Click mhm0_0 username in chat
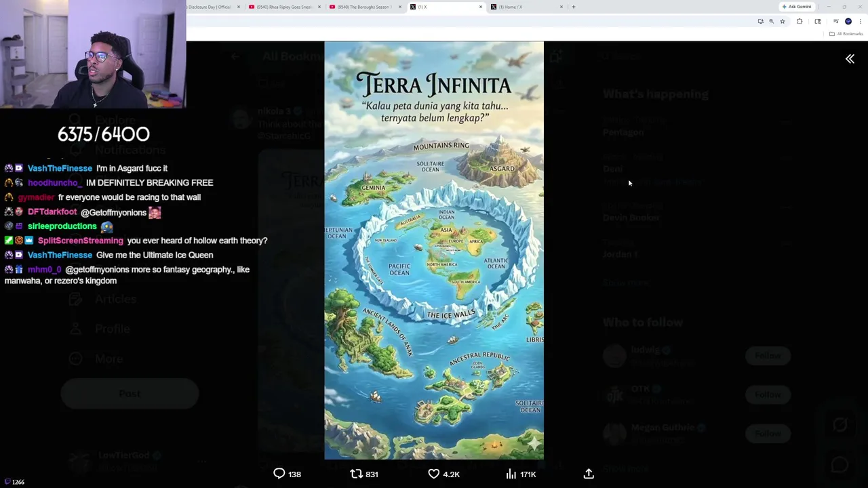Viewport: 868px width, 488px height. coord(44,270)
